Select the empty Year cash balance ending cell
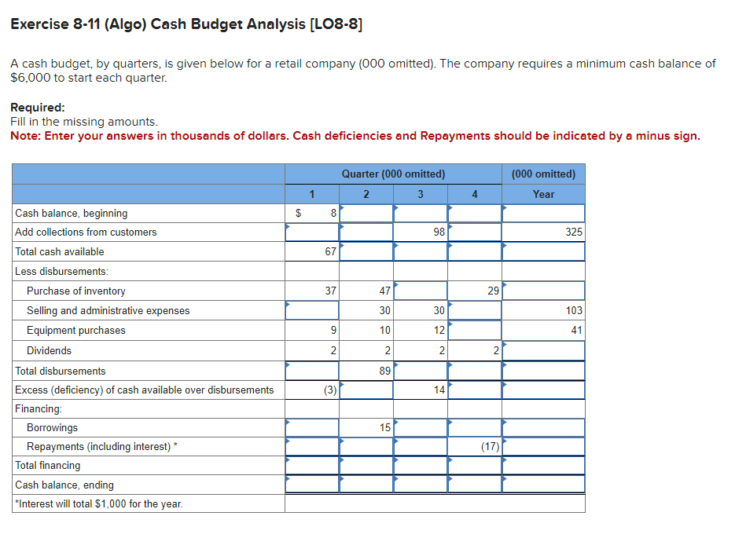735x560 pixels. pos(542,485)
